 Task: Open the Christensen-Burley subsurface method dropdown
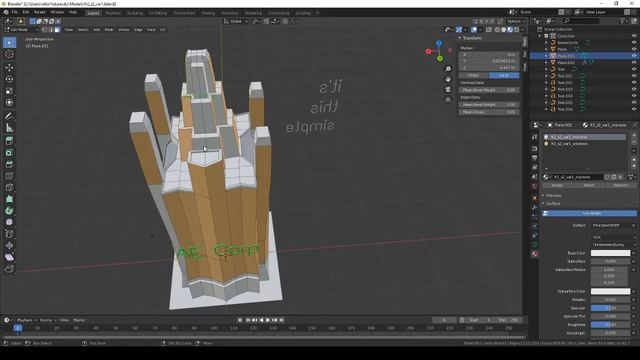point(613,244)
